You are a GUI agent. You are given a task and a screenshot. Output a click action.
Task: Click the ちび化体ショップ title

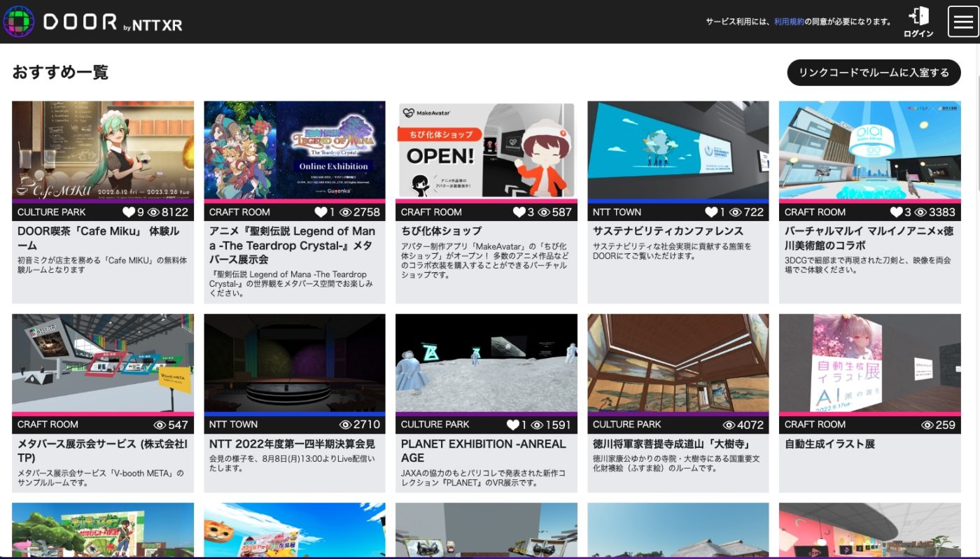[x=441, y=231]
